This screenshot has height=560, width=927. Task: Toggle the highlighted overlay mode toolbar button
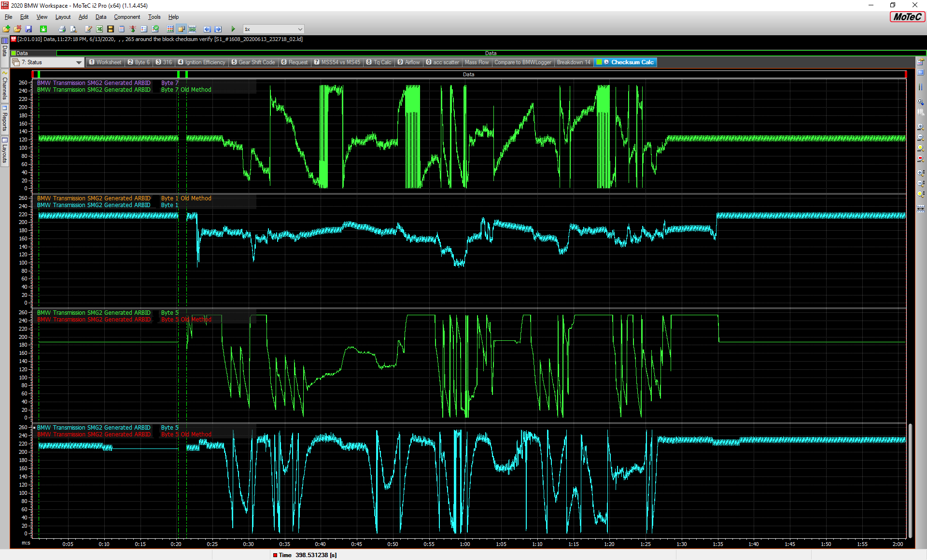pyautogui.click(x=181, y=29)
